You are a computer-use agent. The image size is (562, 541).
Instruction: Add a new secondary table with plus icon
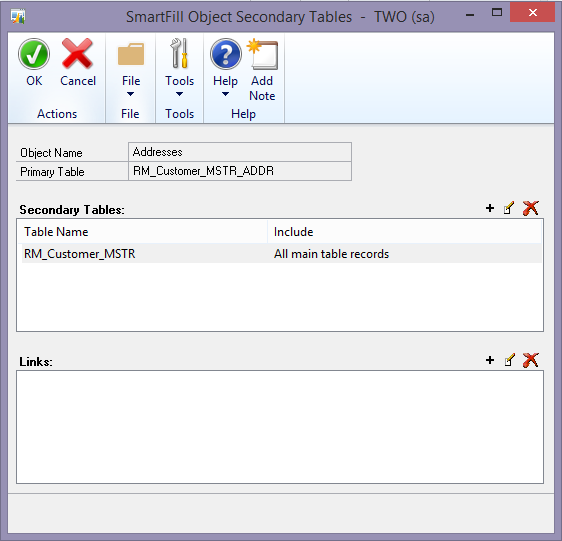coord(490,208)
